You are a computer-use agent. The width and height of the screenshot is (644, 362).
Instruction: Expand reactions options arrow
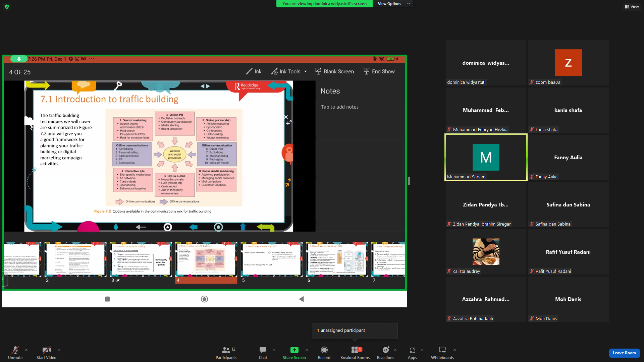pos(395,350)
